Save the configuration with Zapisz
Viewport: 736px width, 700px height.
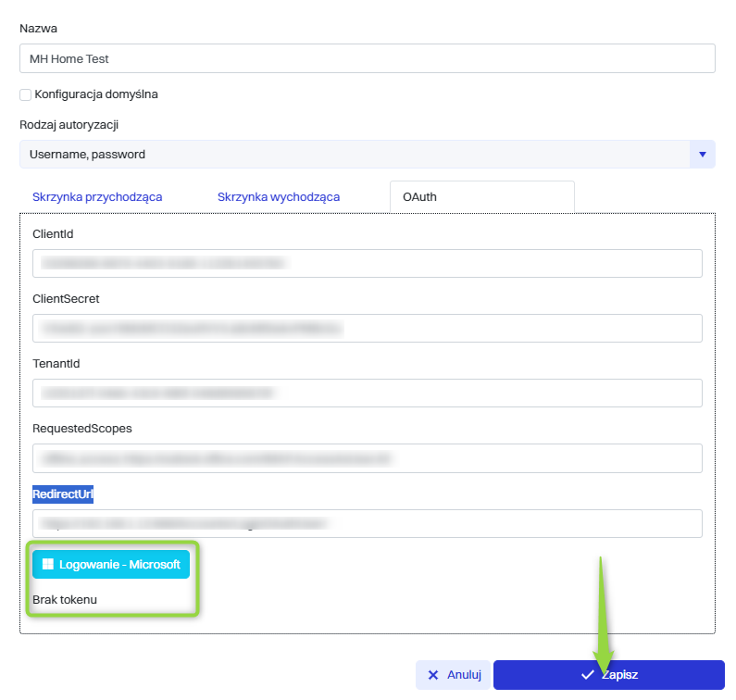608,675
